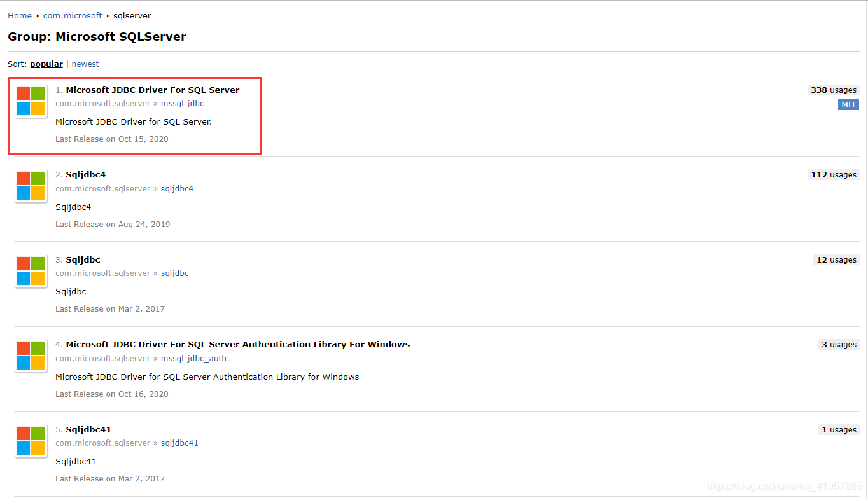Image resolution: width=868 pixels, height=498 pixels.
Task: Click the Microsoft logo beside Sqljdbc
Action: pos(30,270)
